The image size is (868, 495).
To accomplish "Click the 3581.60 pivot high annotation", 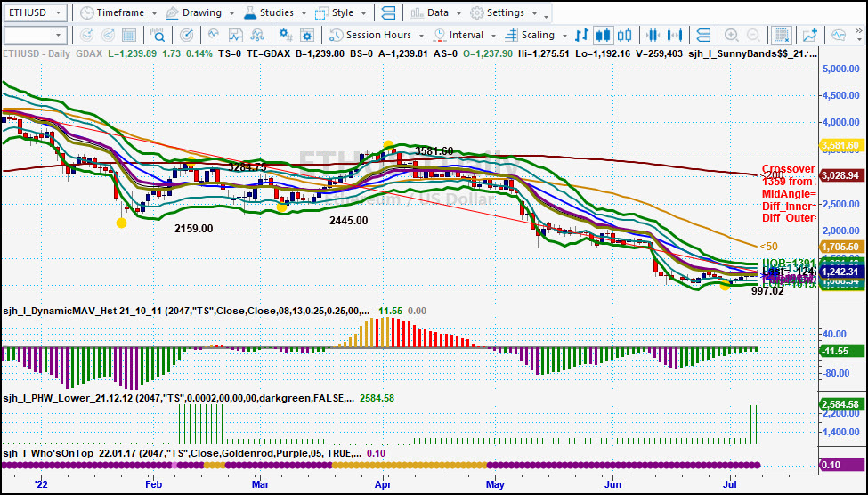I will tap(434, 151).
